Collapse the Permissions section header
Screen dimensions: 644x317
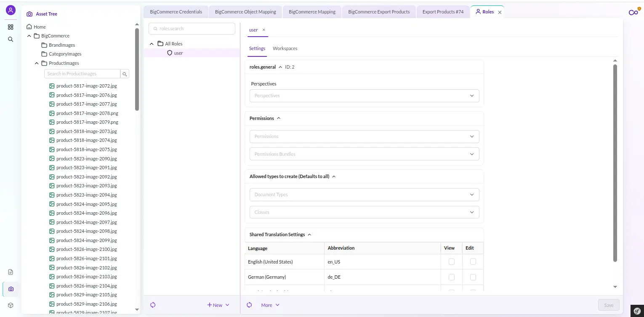279,118
